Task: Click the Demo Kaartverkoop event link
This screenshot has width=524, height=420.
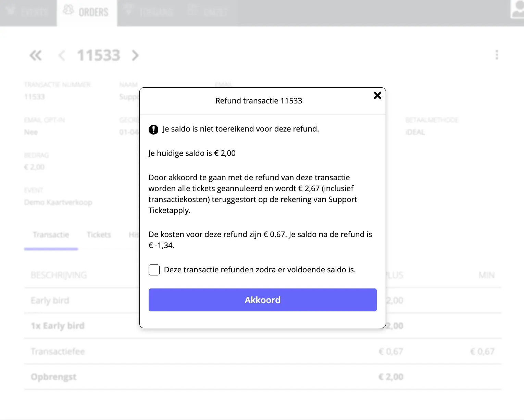Action: click(x=58, y=202)
